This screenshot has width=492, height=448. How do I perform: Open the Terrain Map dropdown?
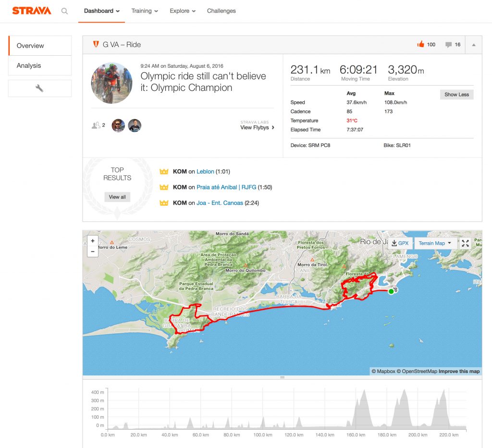point(435,243)
